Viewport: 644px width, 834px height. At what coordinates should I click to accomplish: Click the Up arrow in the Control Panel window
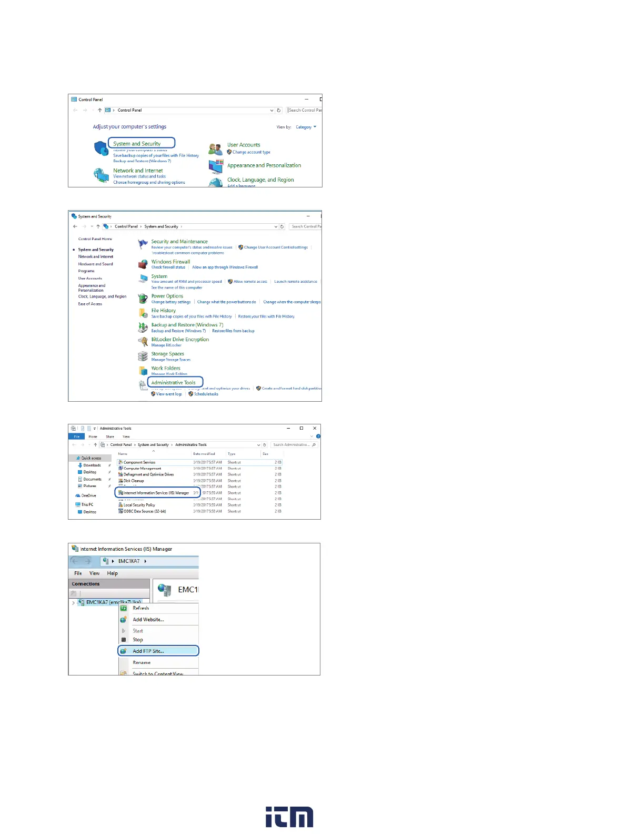pyautogui.click(x=99, y=110)
